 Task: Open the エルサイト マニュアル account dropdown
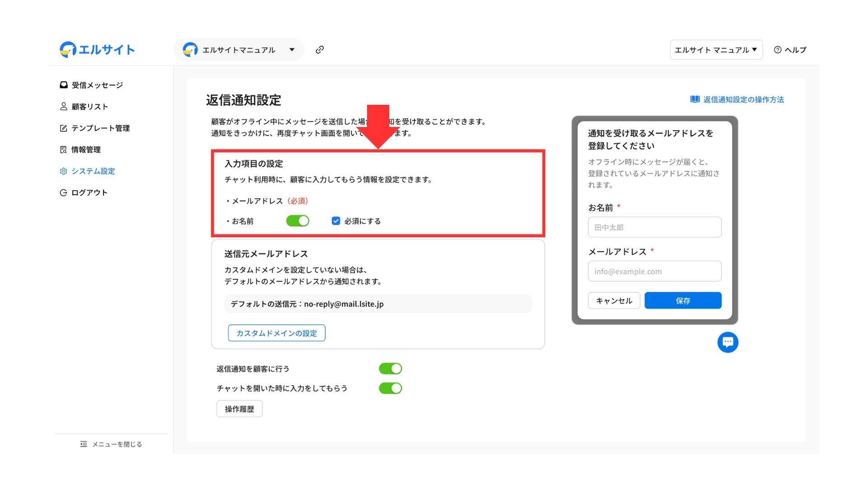pyautogui.click(x=716, y=50)
